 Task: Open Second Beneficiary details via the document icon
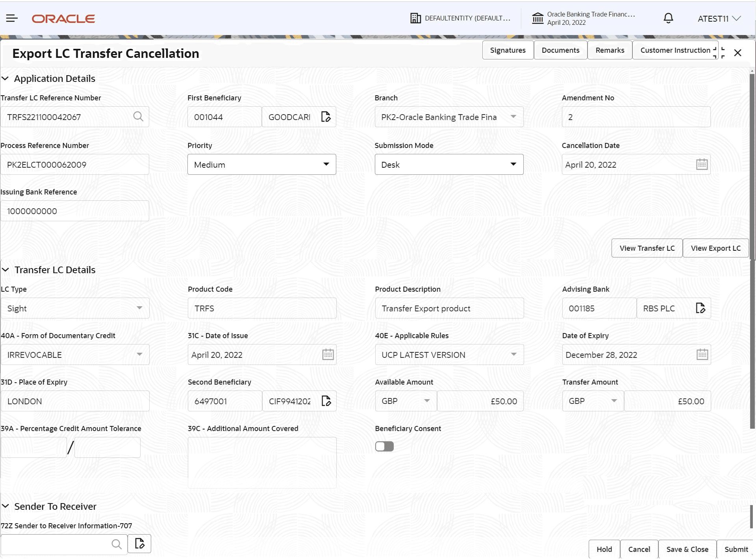click(x=326, y=401)
